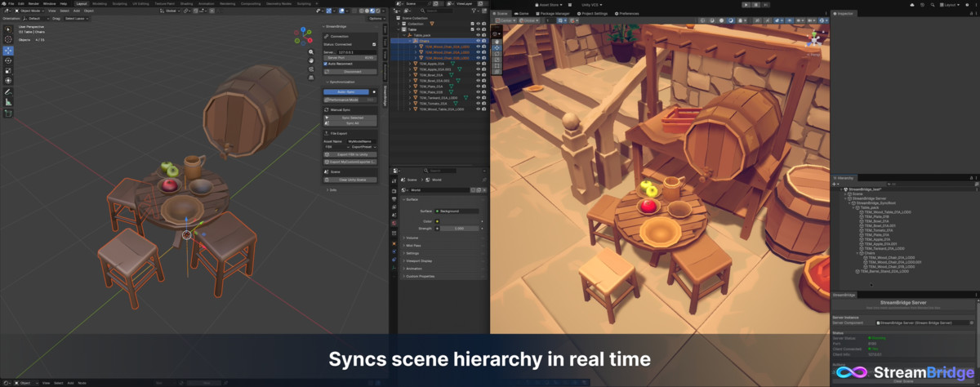The height and width of the screenshot is (387, 980).
Task: Switch to the Modeling workspace tab
Action: 100,3
